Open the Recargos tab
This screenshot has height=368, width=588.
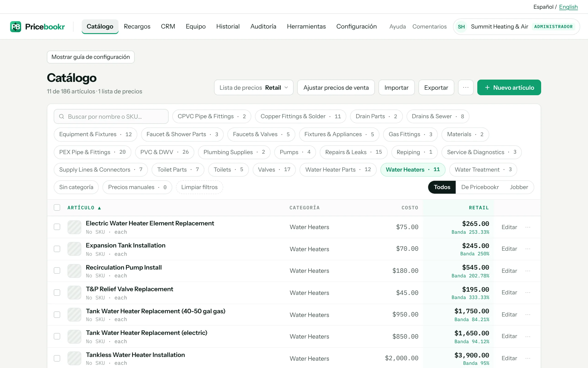click(x=137, y=26)
